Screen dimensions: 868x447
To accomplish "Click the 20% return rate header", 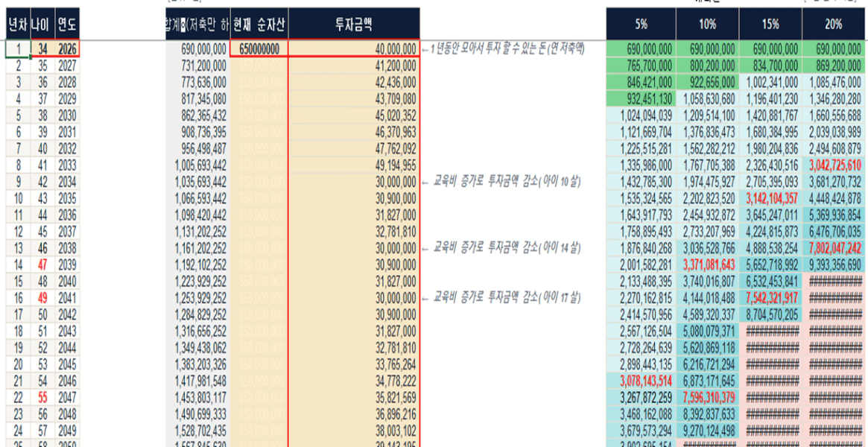I will [x=834, y=24].
